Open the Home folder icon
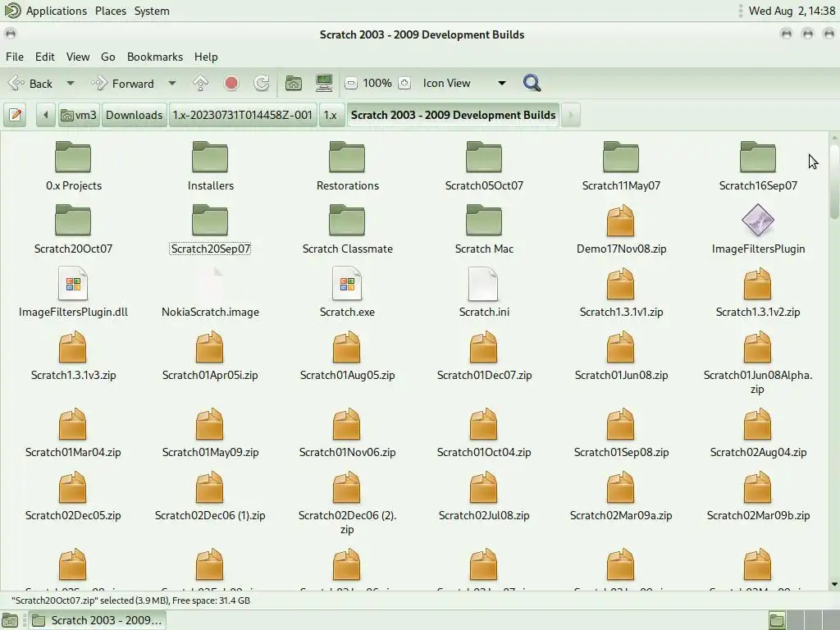The image size is (840, 630). coord(293,83)
